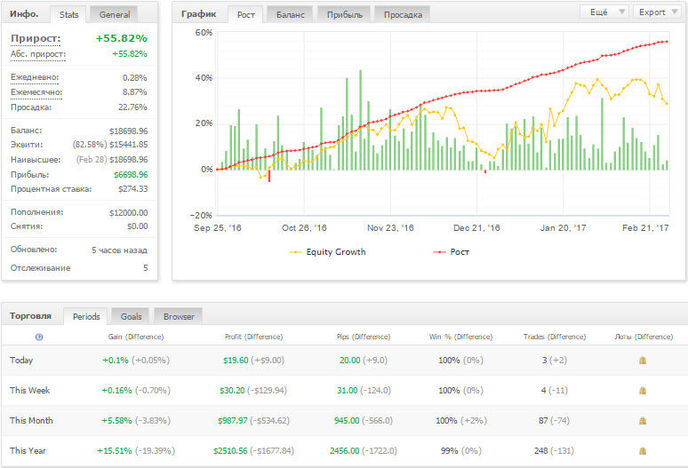This screenshot has height=468, width=688.
Task: Switch to the Goals tab
Action: pyautogui.click(x=131, y=316)
